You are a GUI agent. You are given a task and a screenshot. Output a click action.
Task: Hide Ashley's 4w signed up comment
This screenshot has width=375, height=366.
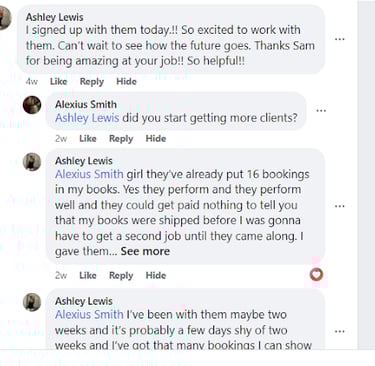(126, 81)
